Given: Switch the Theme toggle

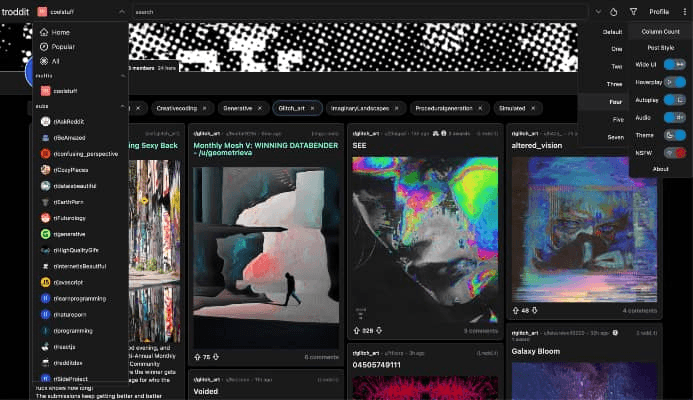Looking at the screenshot, I should pyautogui.click(x=675, y=135).
